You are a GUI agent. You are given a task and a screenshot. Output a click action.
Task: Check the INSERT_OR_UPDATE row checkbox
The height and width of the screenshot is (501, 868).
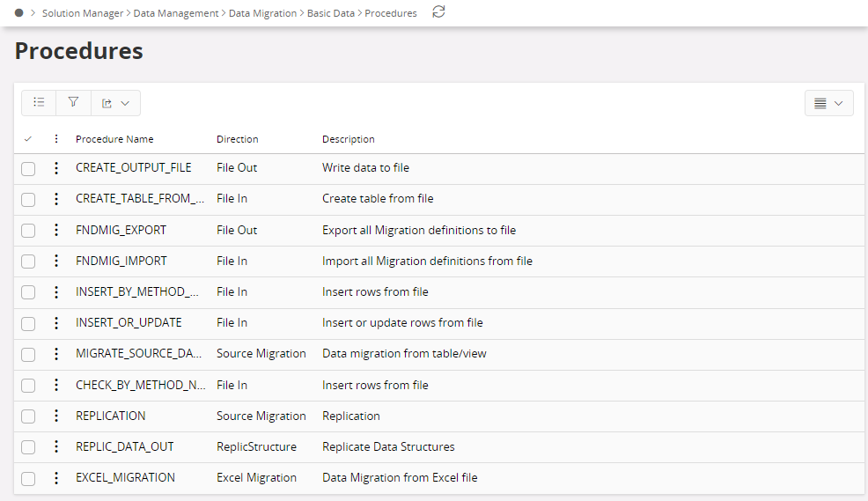pos(28,323)
